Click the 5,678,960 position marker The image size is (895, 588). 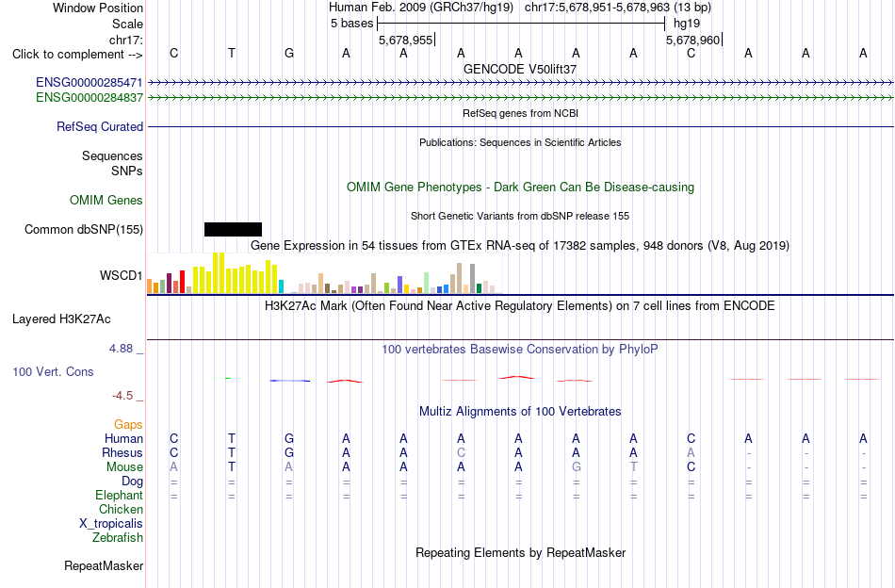[x=694, y=40]
